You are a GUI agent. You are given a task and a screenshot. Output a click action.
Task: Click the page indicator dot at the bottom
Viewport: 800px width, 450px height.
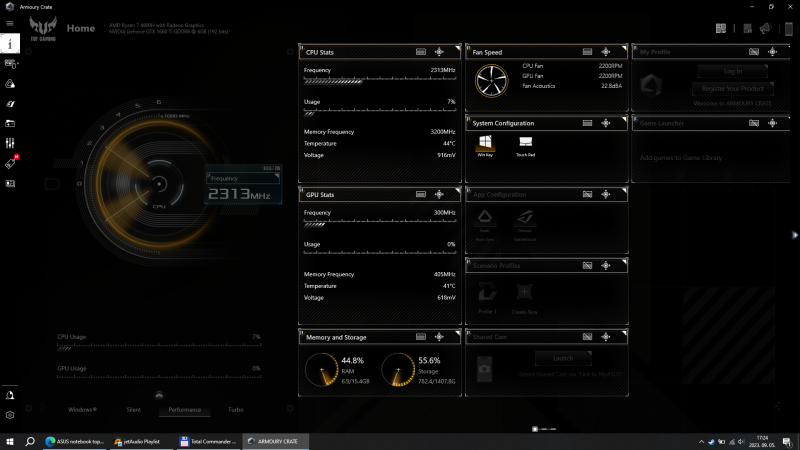pyautogui.click(x=535, y=429)
